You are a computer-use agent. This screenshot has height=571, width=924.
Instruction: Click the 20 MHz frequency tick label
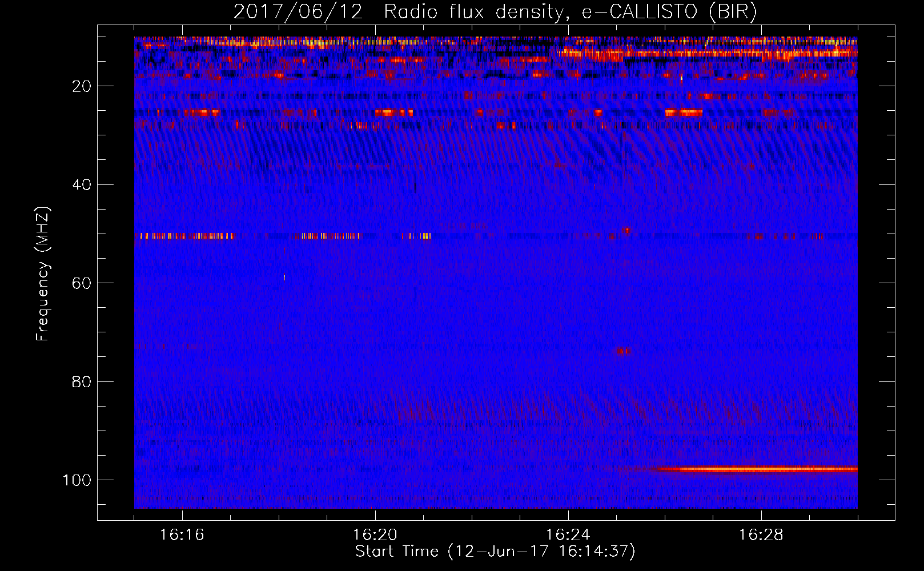click(x=82, y=86)
